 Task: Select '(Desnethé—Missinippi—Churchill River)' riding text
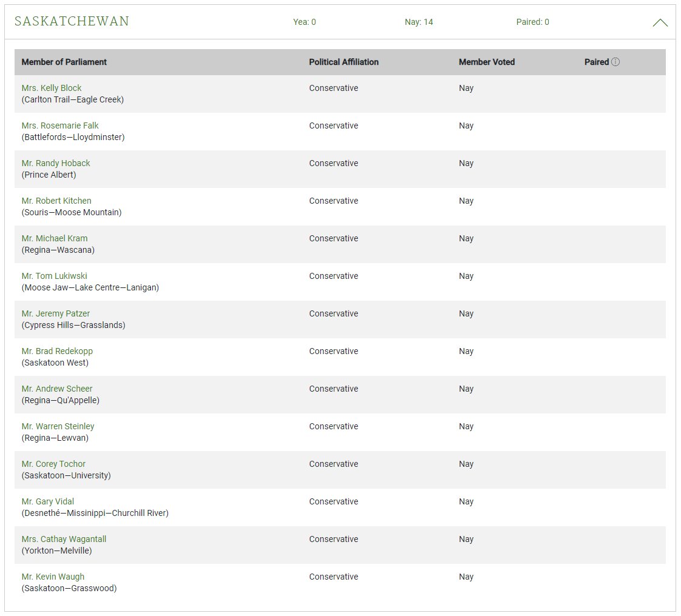click(95, 513)
